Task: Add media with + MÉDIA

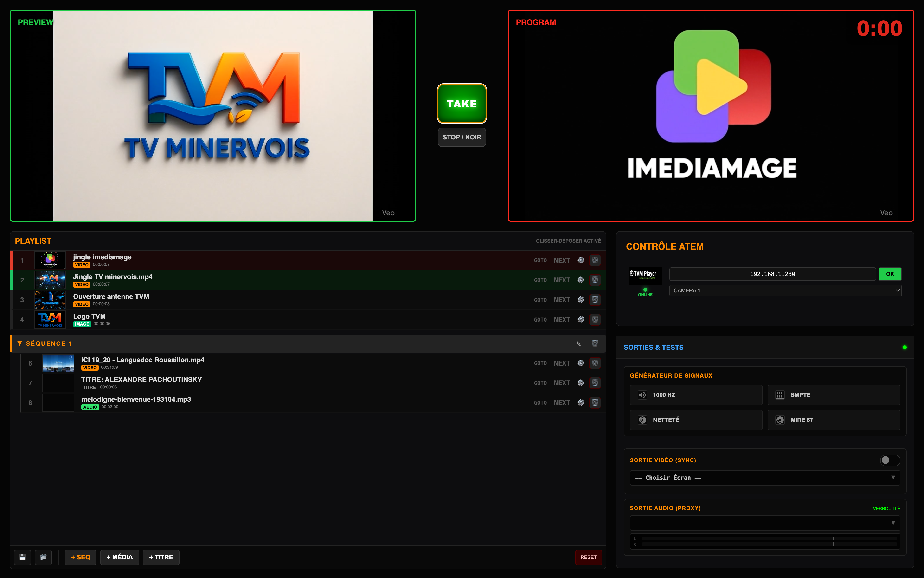Action: coord(120,557)
